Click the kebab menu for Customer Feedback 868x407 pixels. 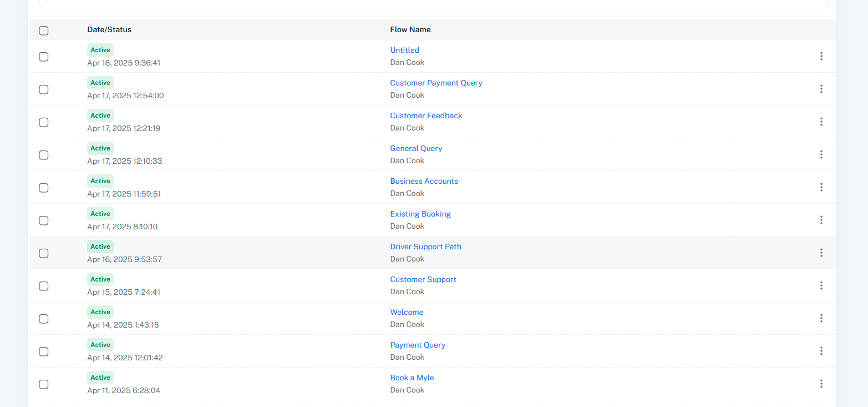point(821,122)
